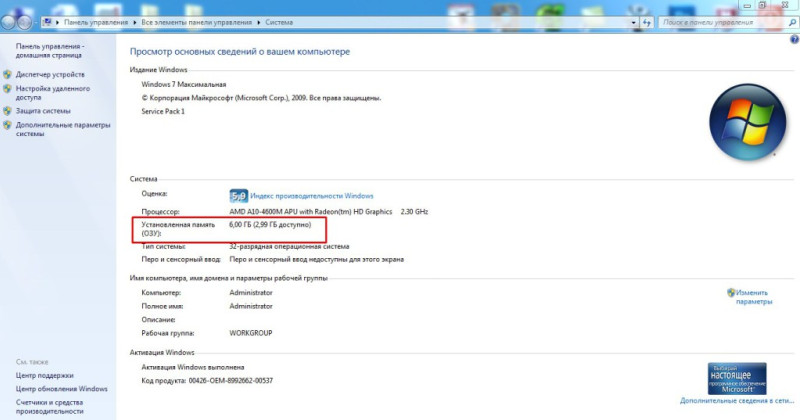Screen dimensions: 800x420
Task: Click Активация Windows выполнена text
Action: 193,367
